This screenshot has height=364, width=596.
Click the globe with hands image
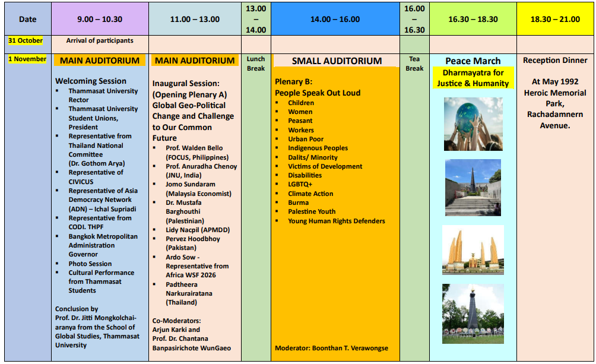click(x=473, y=124)
